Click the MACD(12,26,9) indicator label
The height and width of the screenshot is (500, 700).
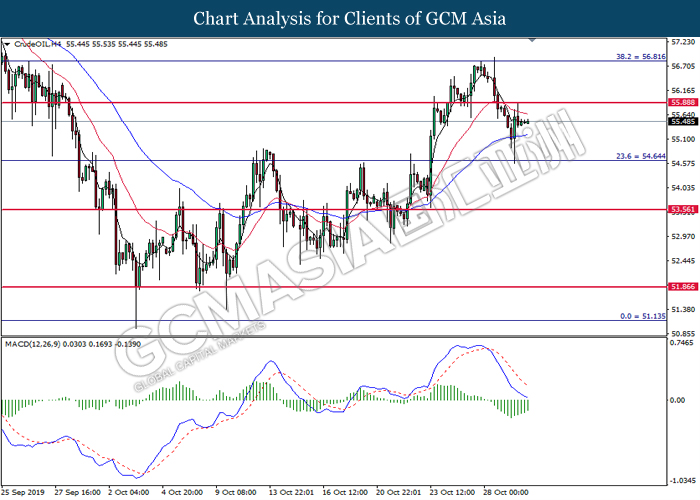(32, 344)
